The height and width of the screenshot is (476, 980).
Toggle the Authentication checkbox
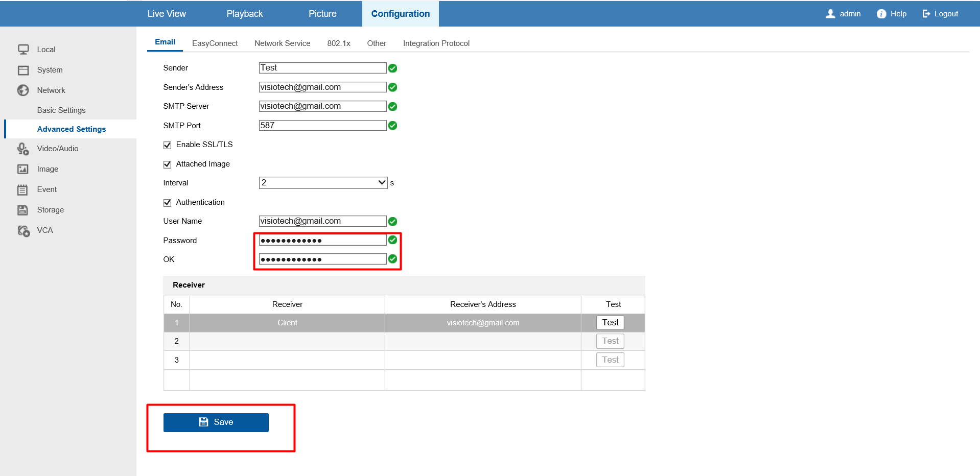tap(167, 203)
